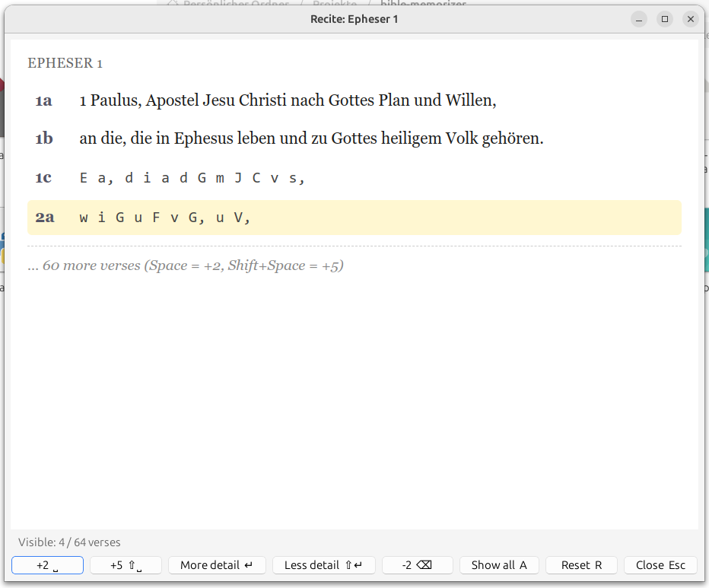Click Show all A button
709x588 pixels.
[x=499, y=565]
